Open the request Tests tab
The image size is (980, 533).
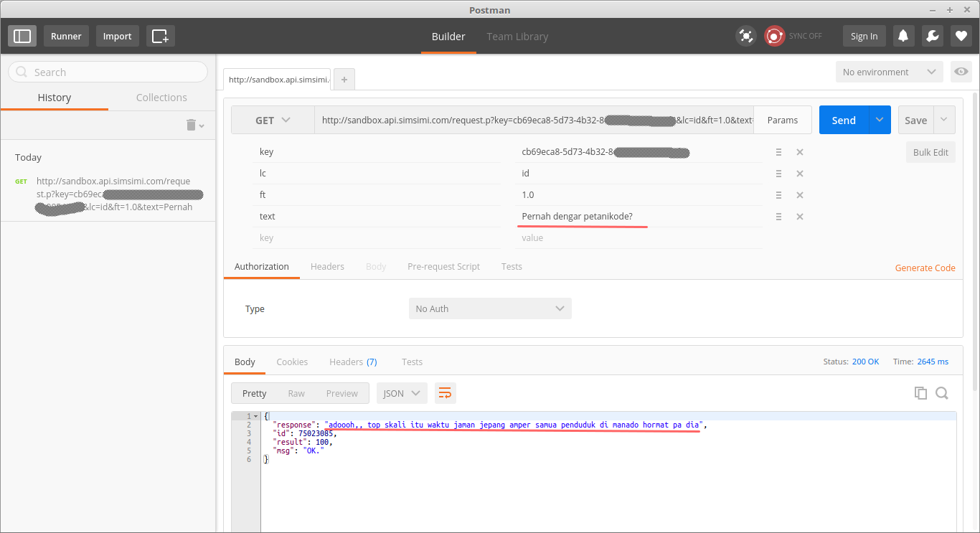[x=512, y=267]
